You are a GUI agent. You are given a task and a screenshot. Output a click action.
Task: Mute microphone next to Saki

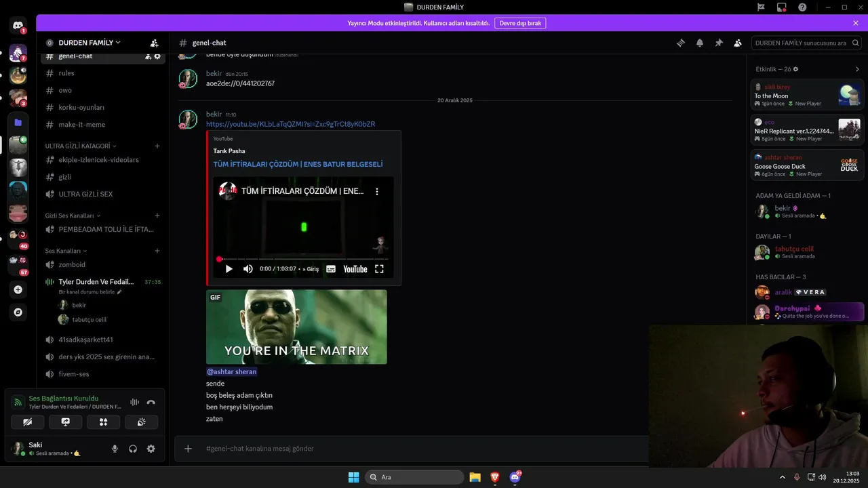(115, 449)
